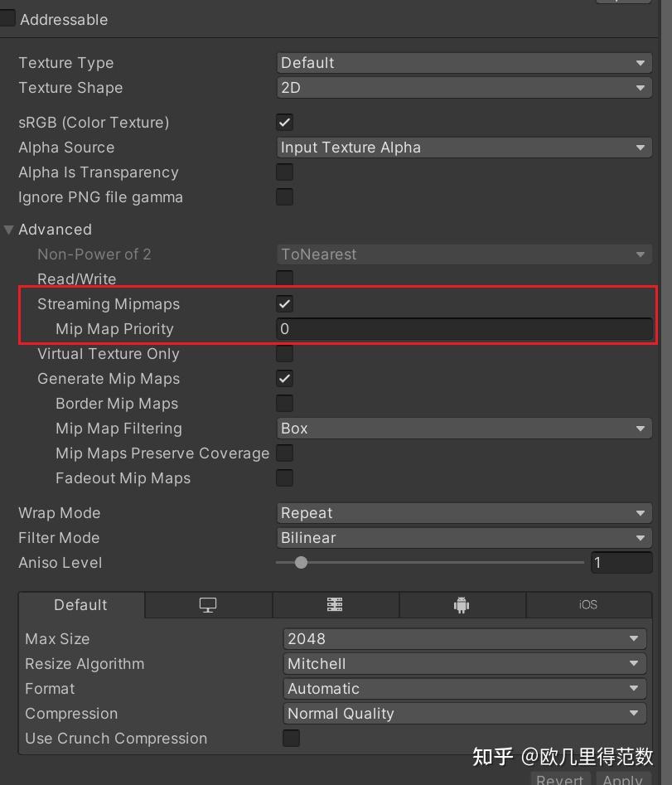Open the Filter Mode dropdown
This screenshot has height=785, width=672.
pos(464,537)
